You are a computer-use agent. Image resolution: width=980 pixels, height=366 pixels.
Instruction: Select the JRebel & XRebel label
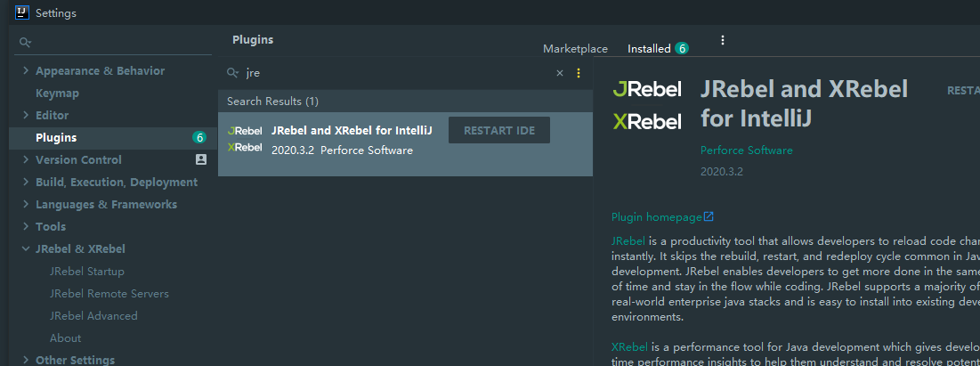pos(80,249)
